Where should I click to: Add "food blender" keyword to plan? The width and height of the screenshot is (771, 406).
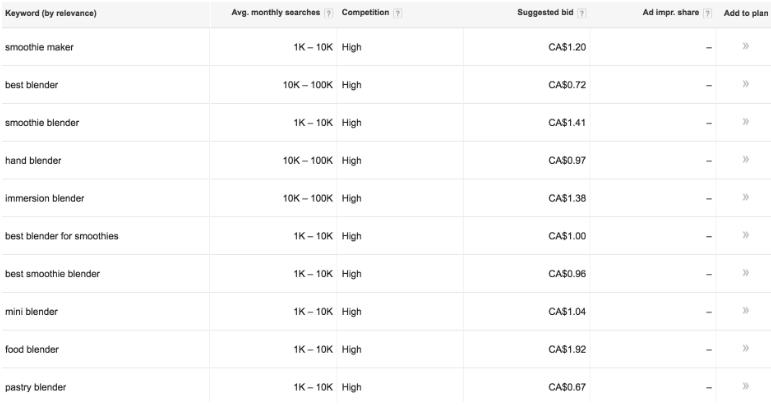click(746, 349)
